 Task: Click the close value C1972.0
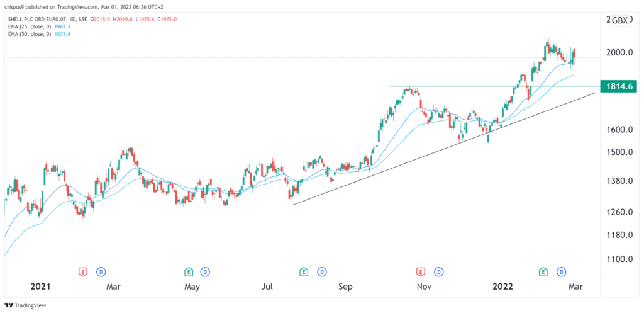tap(169, 19)
